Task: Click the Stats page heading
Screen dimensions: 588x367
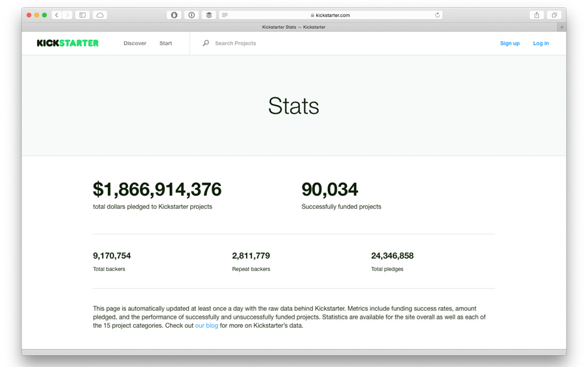Action: coord(293,106)
